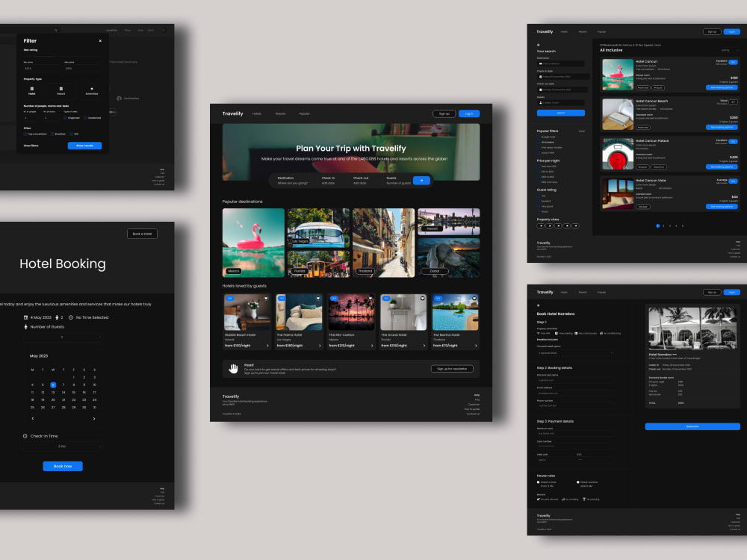This screenshot has height=560, width=747.
Task: Click the calendar icon in Check-in date field
Action: [540, 77]
